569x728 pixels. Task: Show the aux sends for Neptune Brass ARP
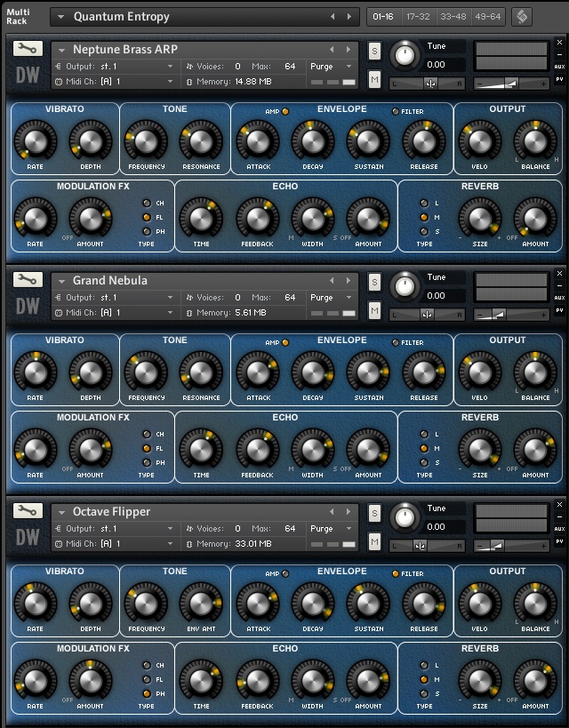point(559,67)
